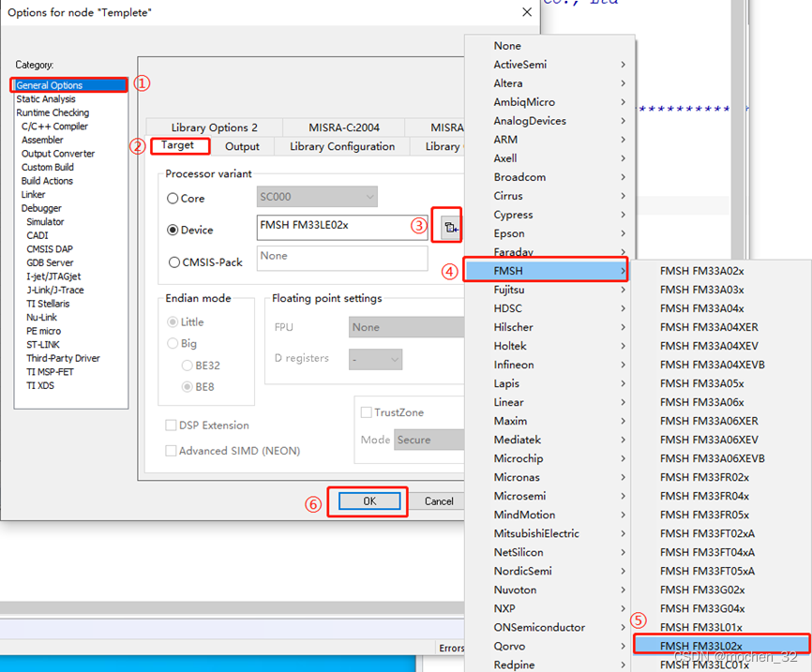The width and height of the screenshot is (812, 672).
Task: Open the Infineon vendor entry
Action: coord(549,365)
